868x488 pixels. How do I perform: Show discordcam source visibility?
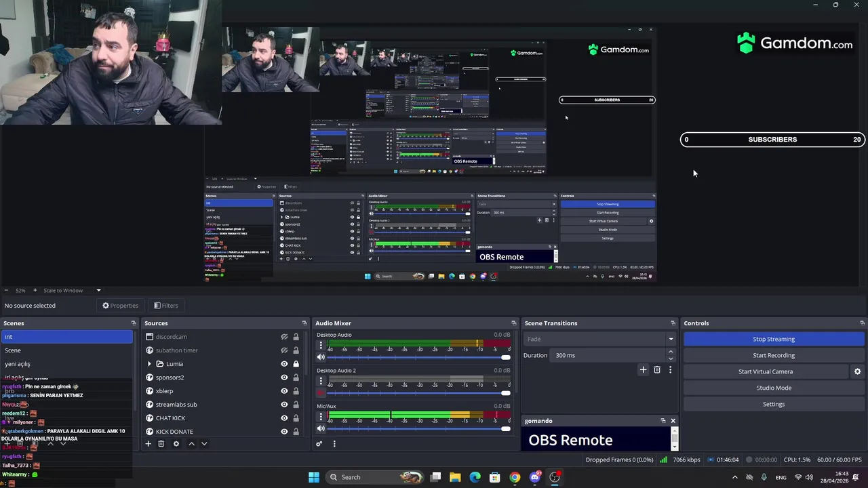click(284, 337)
